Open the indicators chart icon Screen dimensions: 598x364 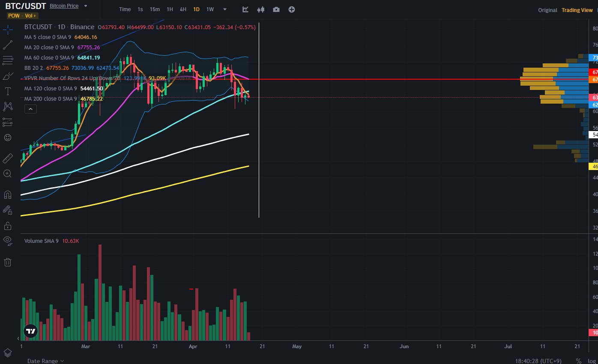tap(245, 9)
